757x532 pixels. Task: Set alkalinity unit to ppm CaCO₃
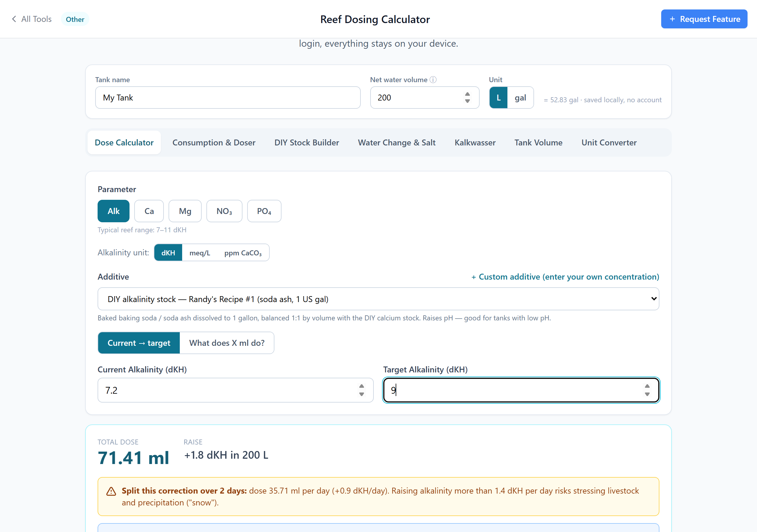243,253
